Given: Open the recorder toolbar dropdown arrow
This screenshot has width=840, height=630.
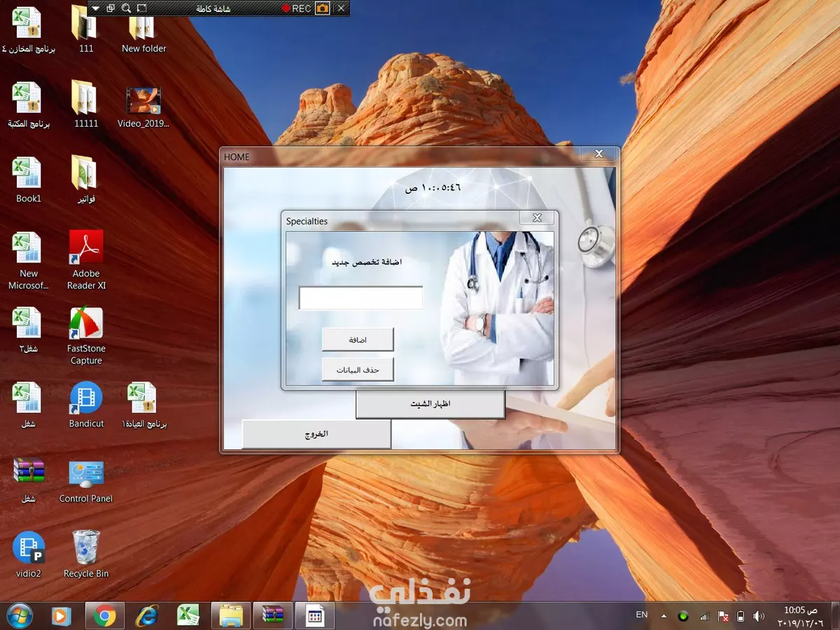Looking at the screenshot, I should click(95, 8).
